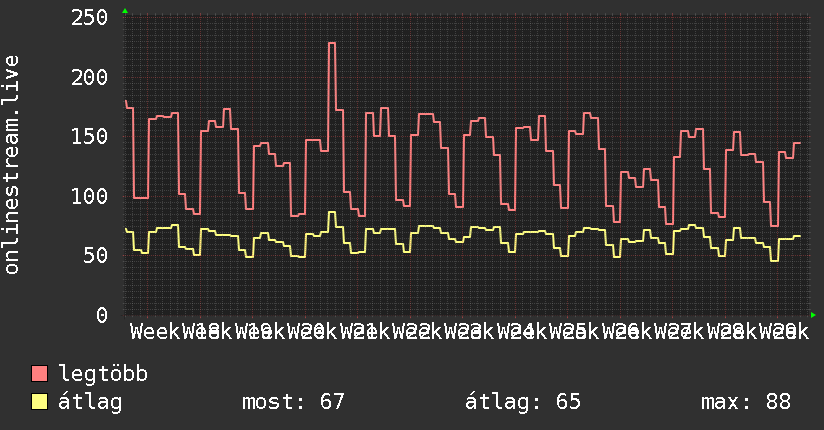Click the yellow line's highest peak
The image size is (824, 430).
tap(332, 212)
